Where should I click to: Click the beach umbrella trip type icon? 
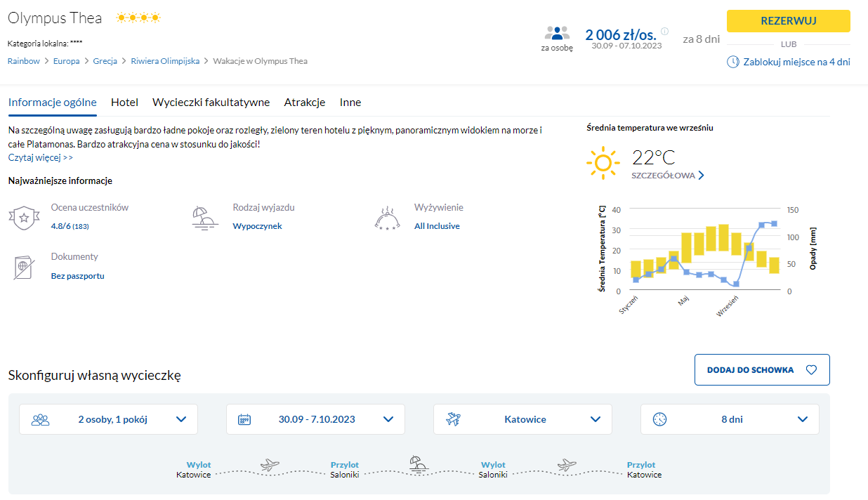(205, 218)
